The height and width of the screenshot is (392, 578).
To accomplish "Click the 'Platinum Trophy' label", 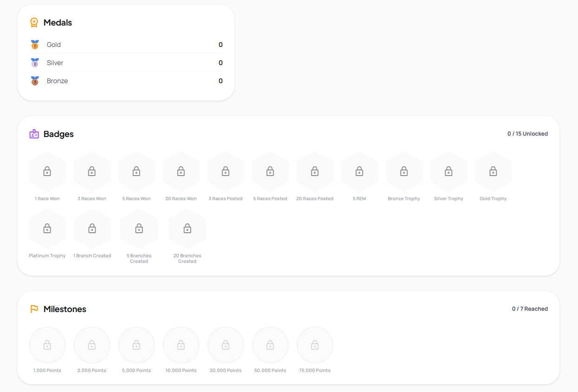I will point(47,256).
